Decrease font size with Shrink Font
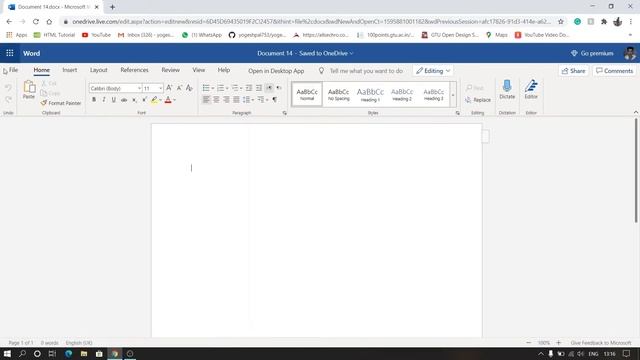 [x=179, y=88]
